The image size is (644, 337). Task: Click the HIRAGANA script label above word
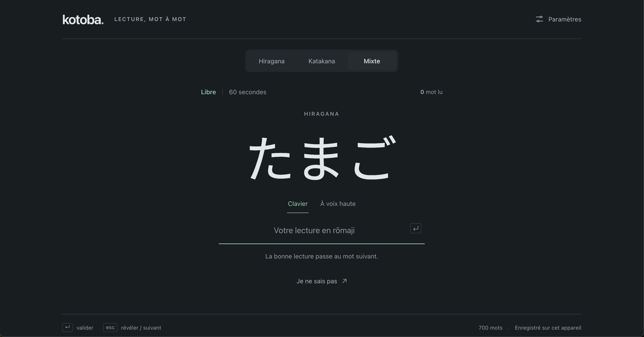322,114
